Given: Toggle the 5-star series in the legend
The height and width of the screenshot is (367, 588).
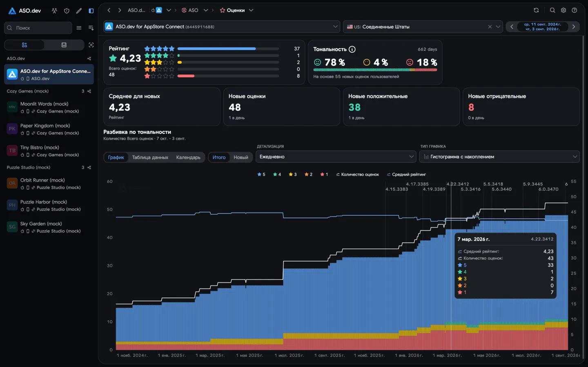Looking at the screenshot, I should click(x=261, y=175).
